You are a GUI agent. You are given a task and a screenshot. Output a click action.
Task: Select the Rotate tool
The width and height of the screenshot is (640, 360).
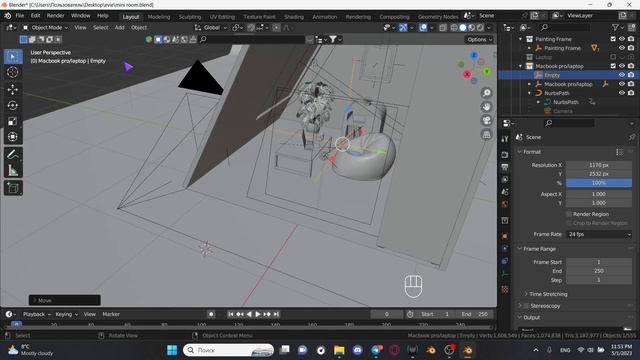(x=13, y=105)
